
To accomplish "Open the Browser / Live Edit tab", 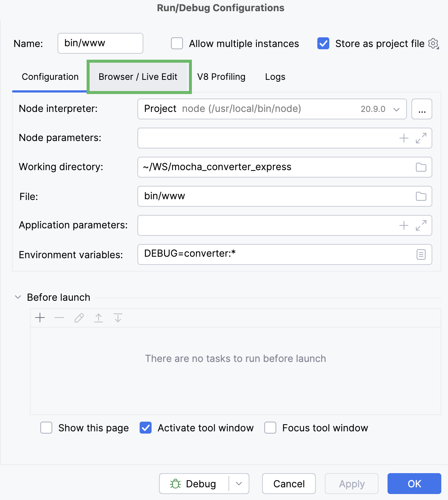I will [138, 77].
